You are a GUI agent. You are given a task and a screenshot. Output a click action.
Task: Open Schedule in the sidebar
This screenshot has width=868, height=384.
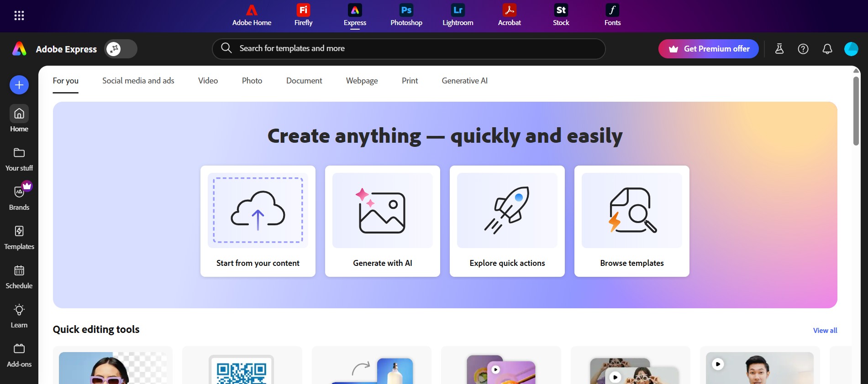point(19,276)
